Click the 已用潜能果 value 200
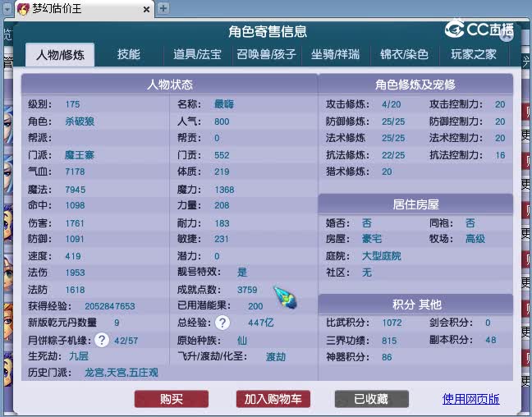The width and height of the screenshot is (532, 417). [x=255, y=306]
